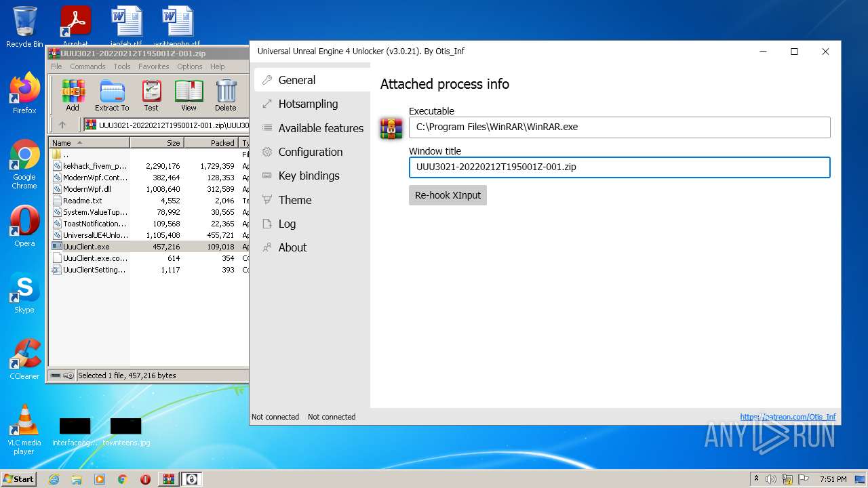This screenshot has height=488, width=868.
Task: Open the About page
Action: click(x=311, y=247)
